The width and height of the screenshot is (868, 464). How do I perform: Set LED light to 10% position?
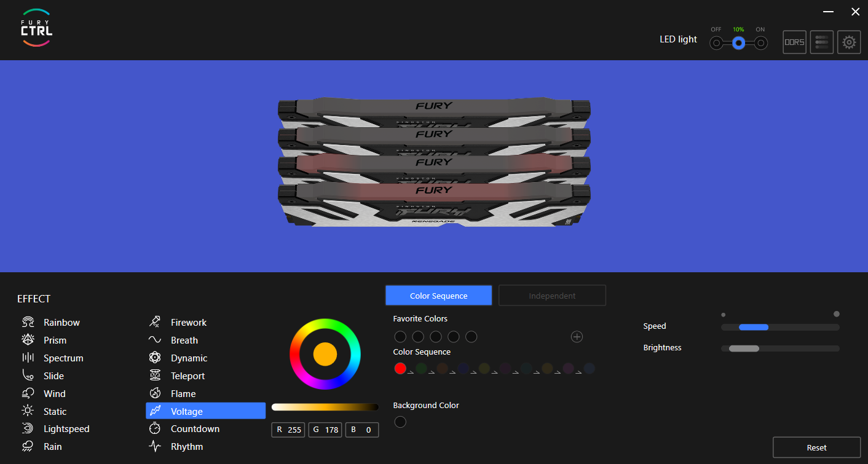738,43
